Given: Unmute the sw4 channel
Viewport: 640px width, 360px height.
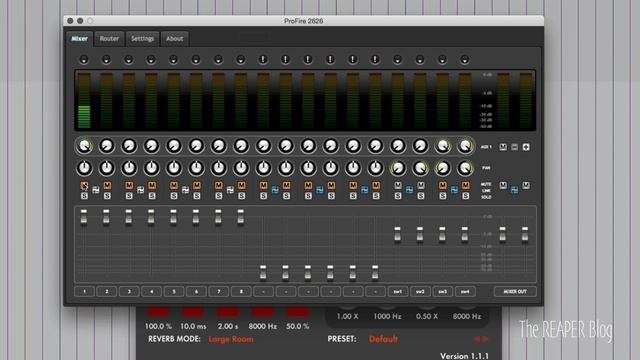Looking at the screenshot, I should [x=466, y=186].
